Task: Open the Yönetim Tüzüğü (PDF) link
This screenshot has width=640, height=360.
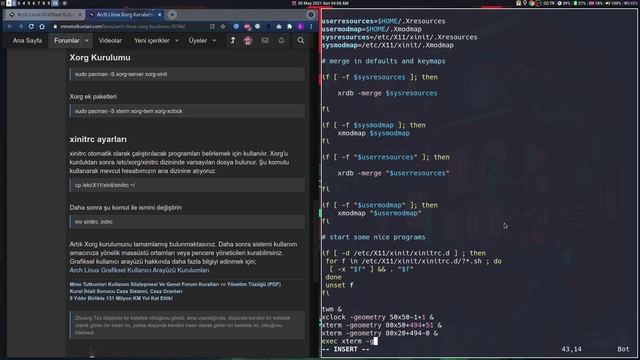Action: coord(253,284)
